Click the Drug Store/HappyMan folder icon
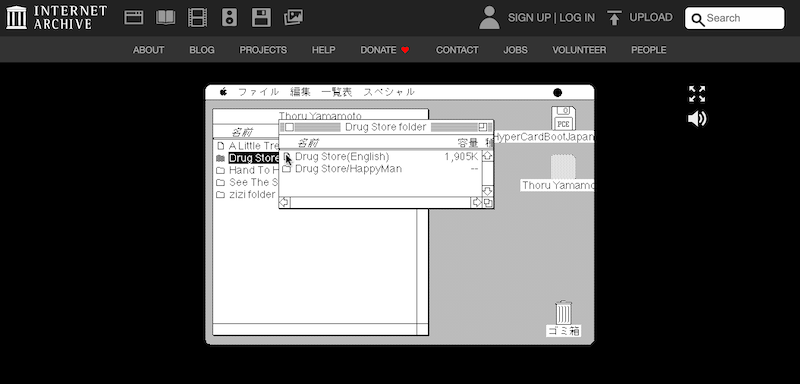Screen dimensions: 800x384 [287, 169]
